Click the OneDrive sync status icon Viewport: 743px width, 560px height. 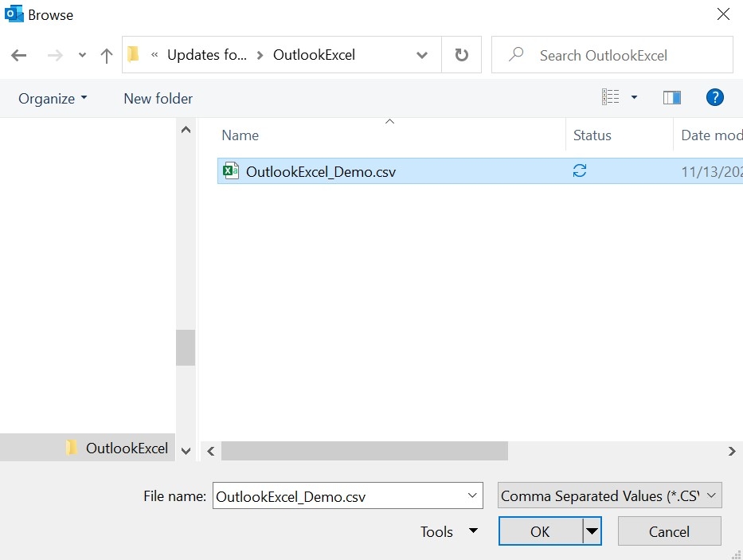click(581, 170)
